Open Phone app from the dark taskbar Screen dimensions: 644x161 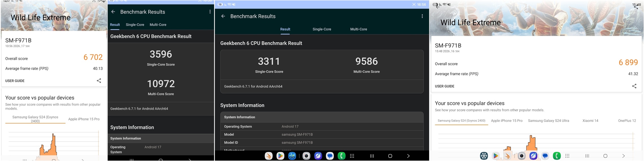pos(341,156)
